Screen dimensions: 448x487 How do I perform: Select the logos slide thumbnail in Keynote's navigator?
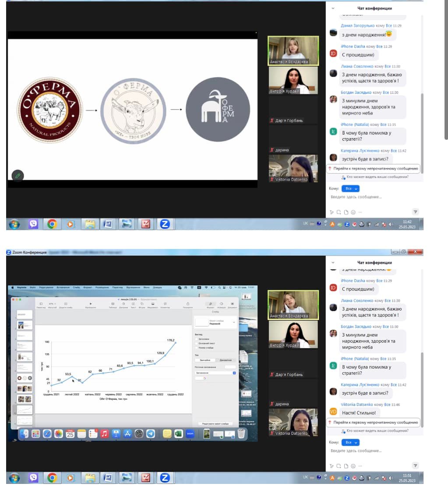tap(25, 378)
